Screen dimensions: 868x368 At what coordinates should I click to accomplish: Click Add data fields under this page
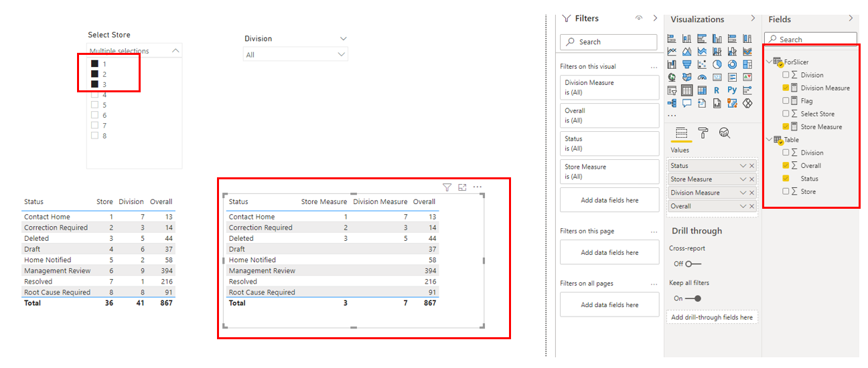point(609,252)
